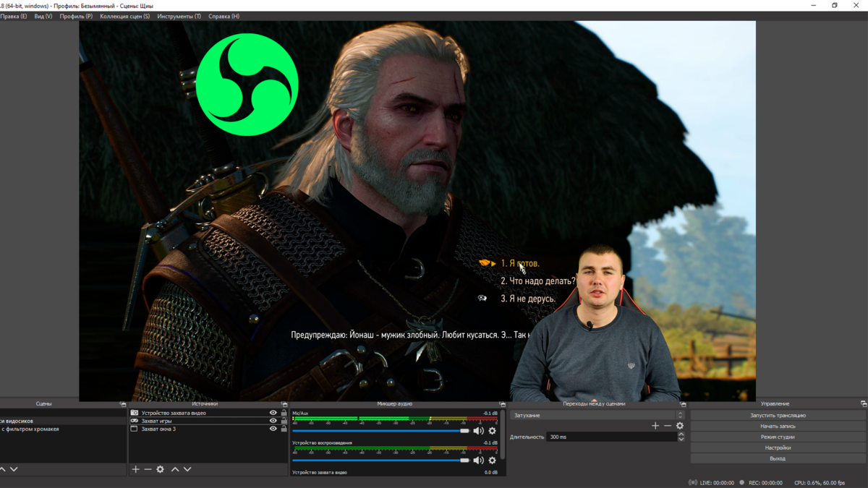Open Устройство воспроизведения settings gear
Image resolution: width=868 pixels, height=488 pixels.
point(493,460)
